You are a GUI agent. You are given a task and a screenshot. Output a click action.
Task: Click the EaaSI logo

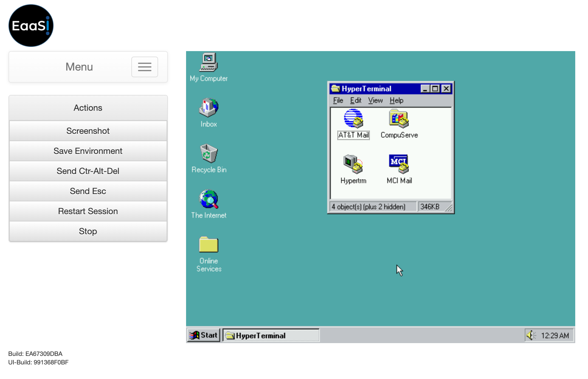(x=31, y=26)
